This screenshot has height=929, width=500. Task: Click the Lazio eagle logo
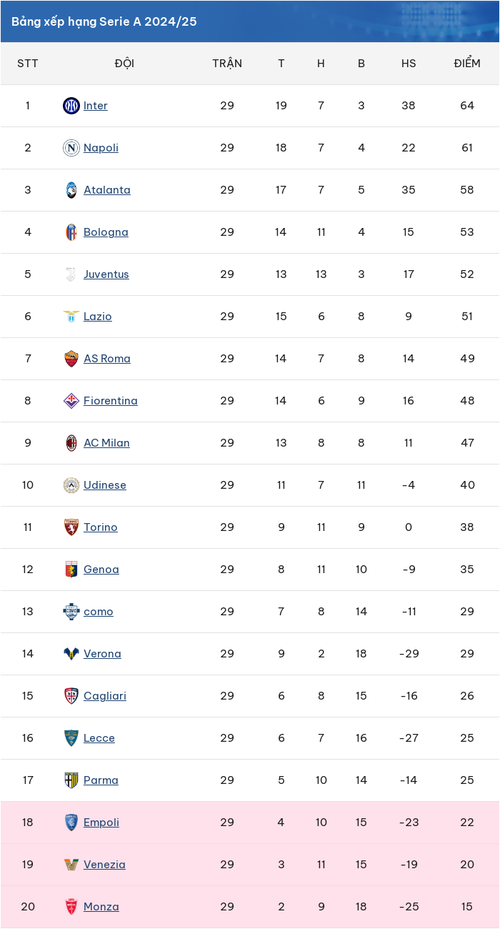(x=71, y=316)
